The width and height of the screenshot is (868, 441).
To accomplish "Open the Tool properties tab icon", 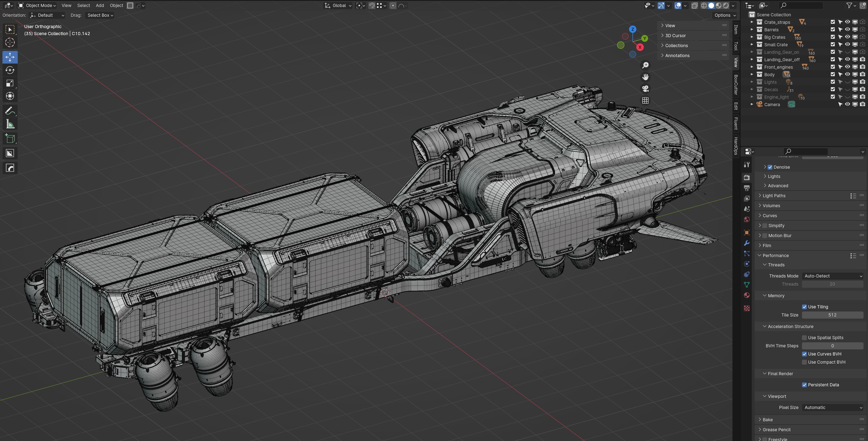I will tap(747, 164).
